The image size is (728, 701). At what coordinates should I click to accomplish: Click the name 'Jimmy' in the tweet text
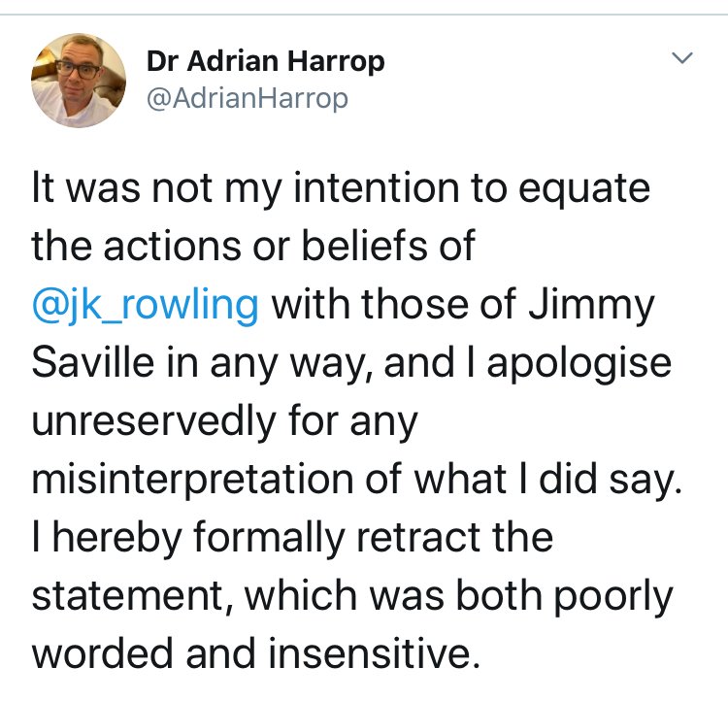592,307
